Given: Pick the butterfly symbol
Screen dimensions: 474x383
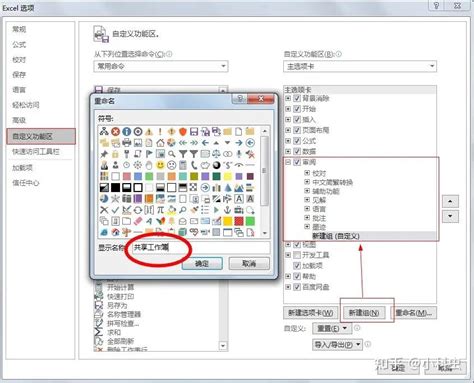Looking at the screenshot, I should [x=160, y=221].
